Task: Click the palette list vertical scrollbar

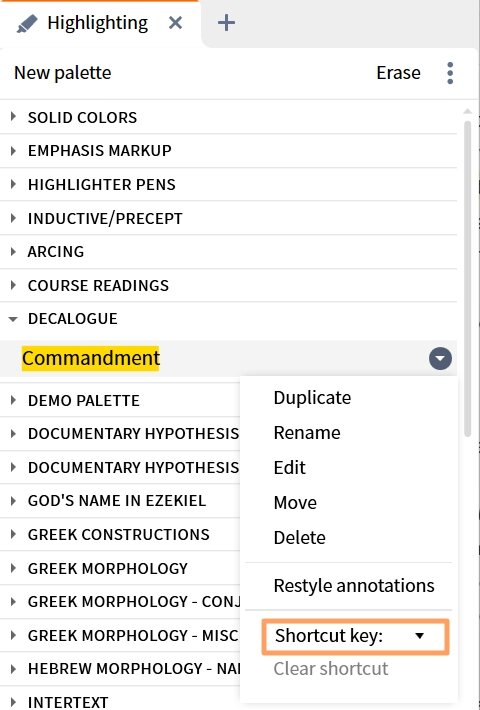Action: pyautogui.click(x=468, y=278)
